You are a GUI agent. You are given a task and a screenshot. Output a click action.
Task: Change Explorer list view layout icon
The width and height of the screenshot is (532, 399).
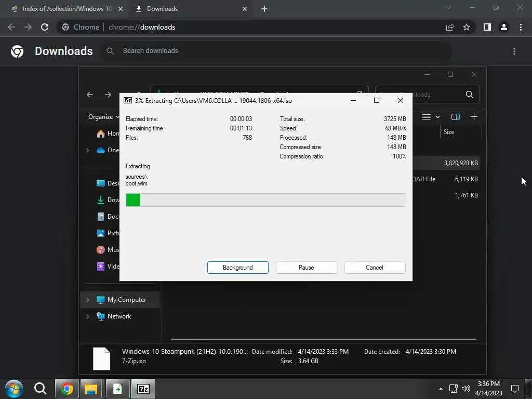(x=427, y=117)
